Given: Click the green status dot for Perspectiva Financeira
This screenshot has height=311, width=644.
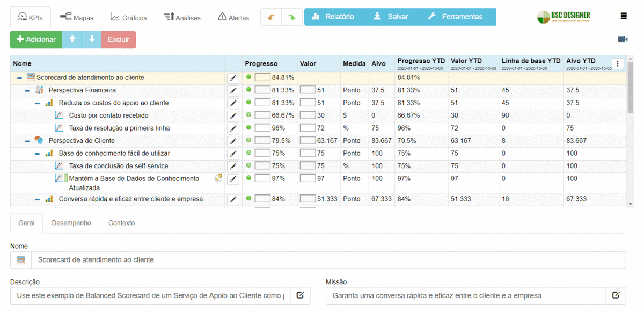Looking at the screenshot, I should tap(248, 90).
